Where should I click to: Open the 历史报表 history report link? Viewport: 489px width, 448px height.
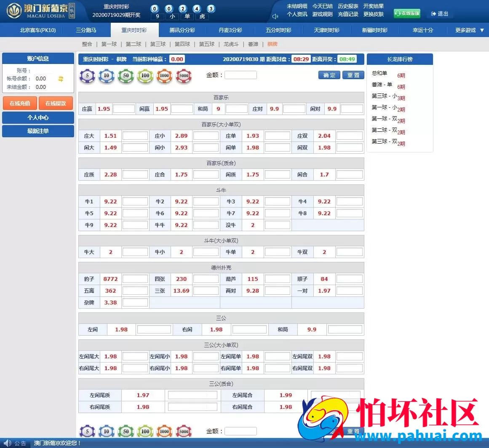coord(348,6)
